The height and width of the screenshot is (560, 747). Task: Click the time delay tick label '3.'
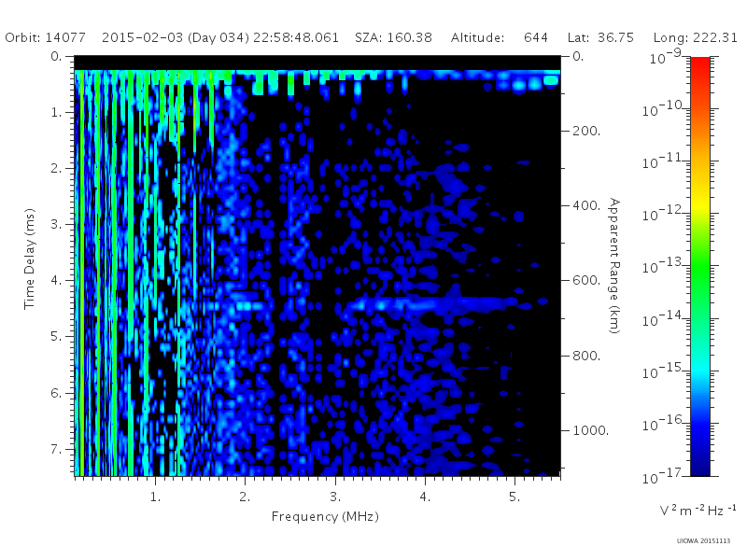57,224
